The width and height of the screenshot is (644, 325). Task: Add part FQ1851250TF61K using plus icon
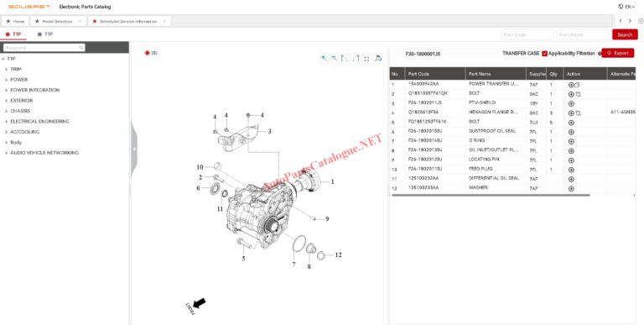coord(571,123)
